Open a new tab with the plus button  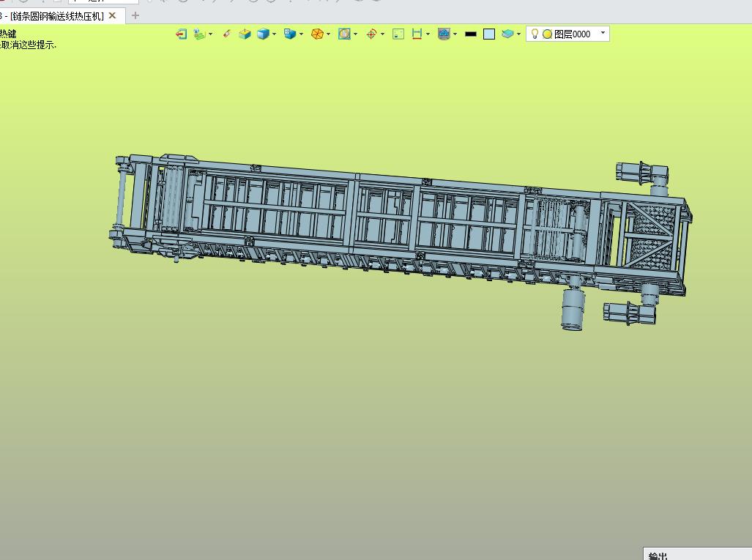[135, 16]
